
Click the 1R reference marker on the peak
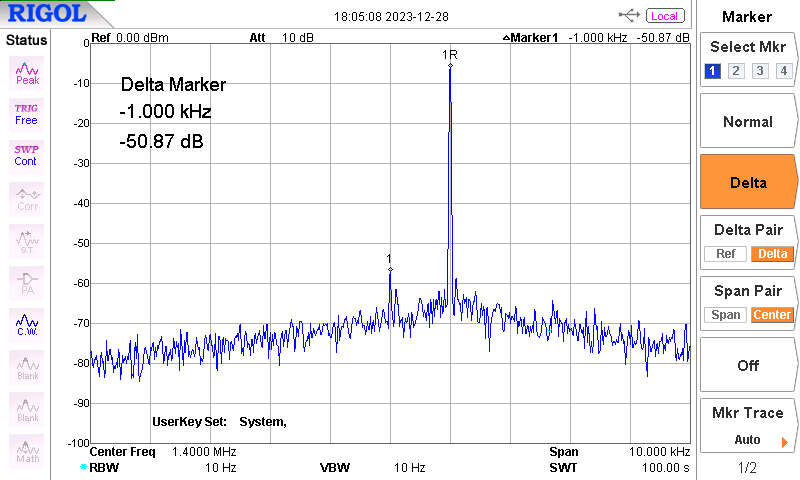click(x=450, y=65)
